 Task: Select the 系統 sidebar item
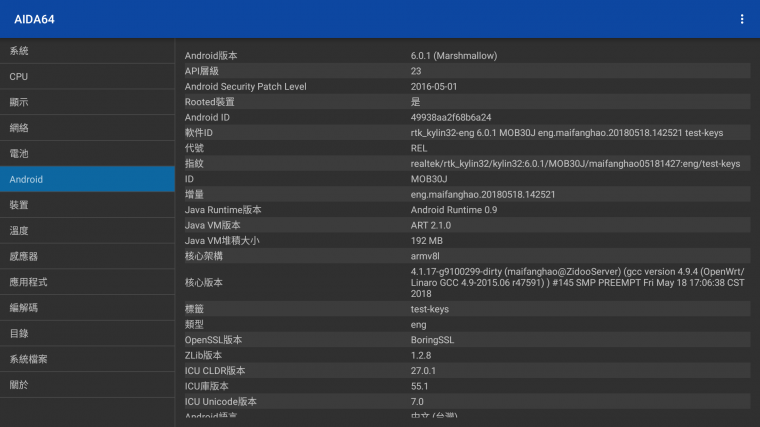(x=87, y=51)
